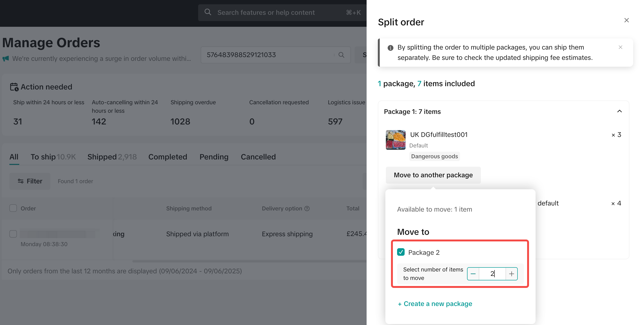Click the minus button to decrease items
The height and width of the screenshot is (325, 644).
473,274
